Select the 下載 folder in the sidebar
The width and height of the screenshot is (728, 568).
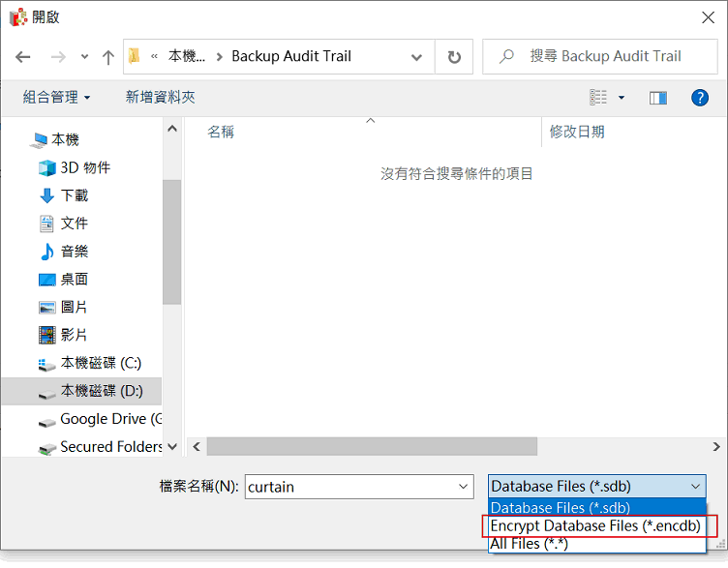click(75, 195)
